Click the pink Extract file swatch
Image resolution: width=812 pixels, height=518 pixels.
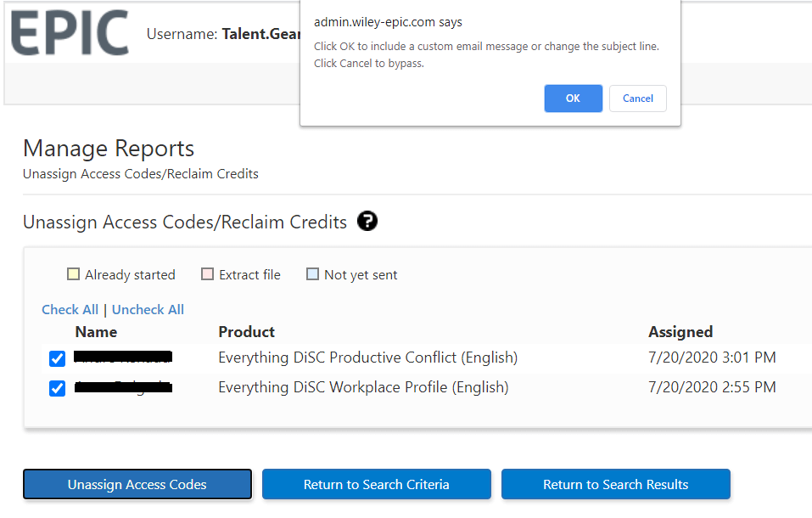click(207, 273)
